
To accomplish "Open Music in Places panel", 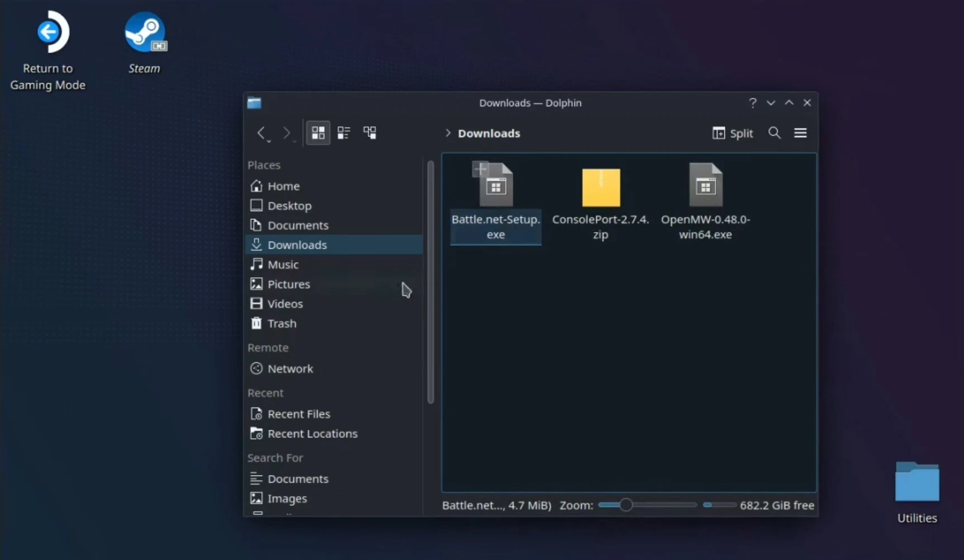I will click(334, 264).
